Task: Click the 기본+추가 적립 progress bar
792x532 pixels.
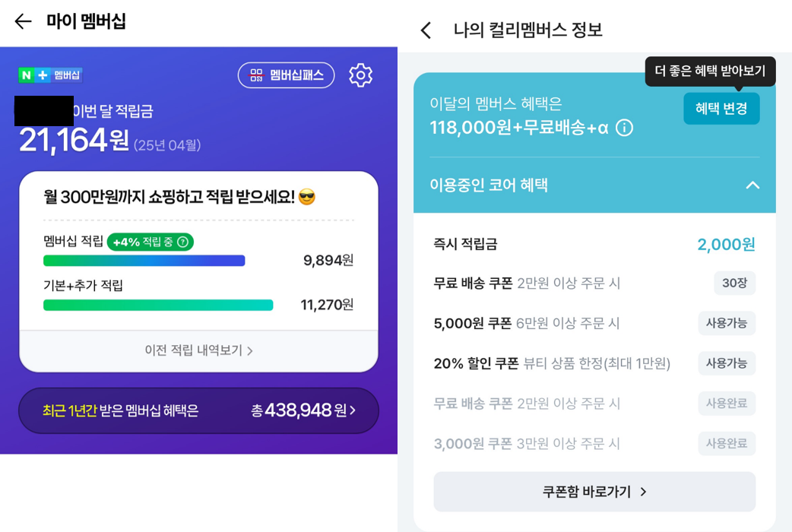Action: pyautogui.click(x=158, y=306)
